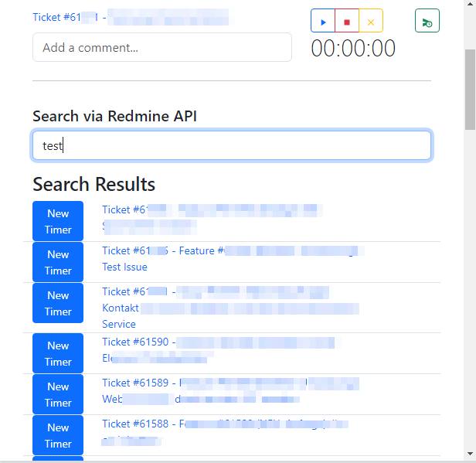Open the first search result ticket link
Screen dimensions: 476x463
click(x=212, y=218)
